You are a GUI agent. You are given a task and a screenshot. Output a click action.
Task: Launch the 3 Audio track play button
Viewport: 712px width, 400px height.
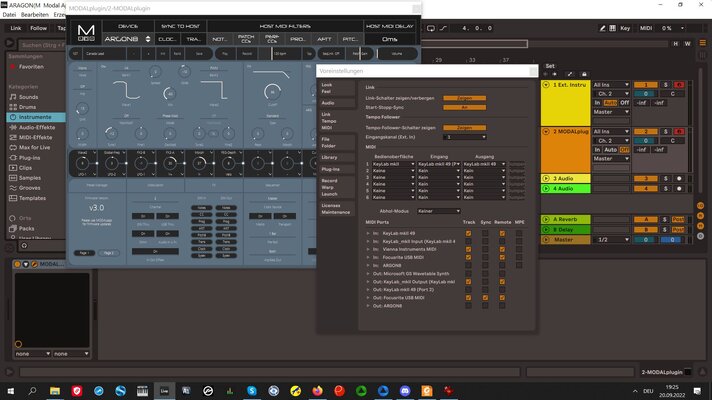546,178
